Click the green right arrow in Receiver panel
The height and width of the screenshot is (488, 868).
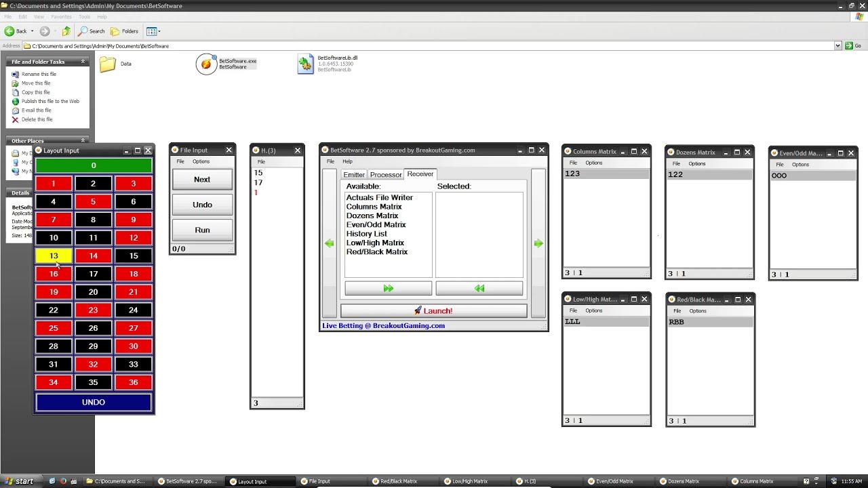[538, 243]
